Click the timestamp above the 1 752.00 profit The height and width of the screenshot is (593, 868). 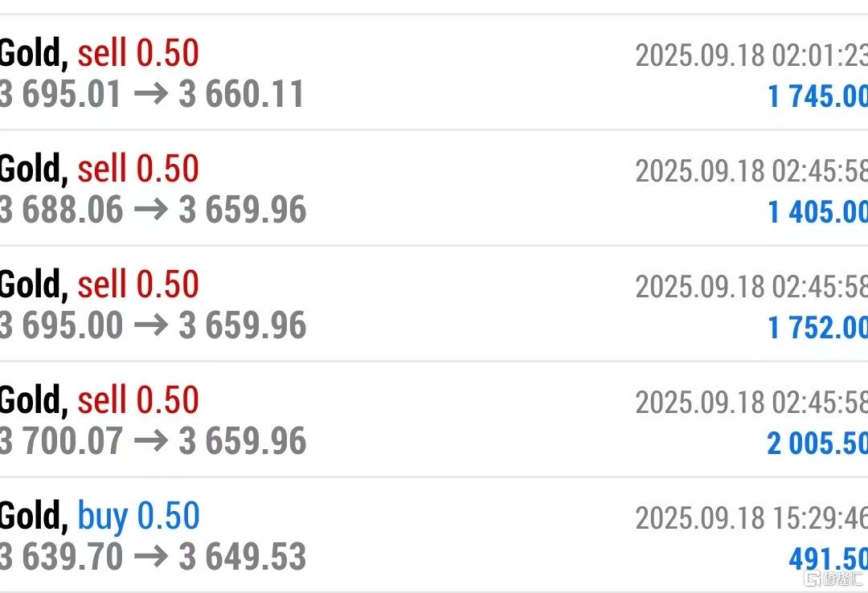click(x=751, y=287)
